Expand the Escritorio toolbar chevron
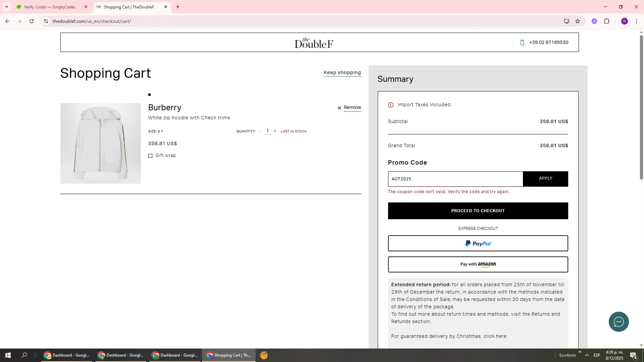 pyautogui.click(x=580, y=352)
